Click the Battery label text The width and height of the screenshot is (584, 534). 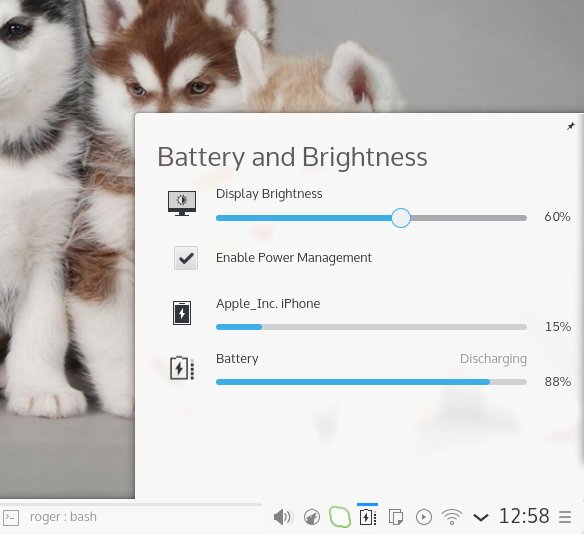tap(237, 359)
